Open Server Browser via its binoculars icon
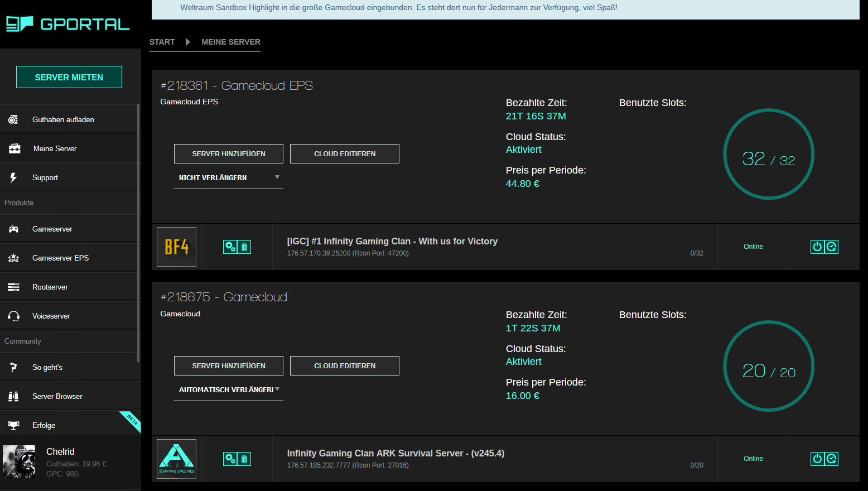Viewport: 868px width, 491px height. coord(13,396)
